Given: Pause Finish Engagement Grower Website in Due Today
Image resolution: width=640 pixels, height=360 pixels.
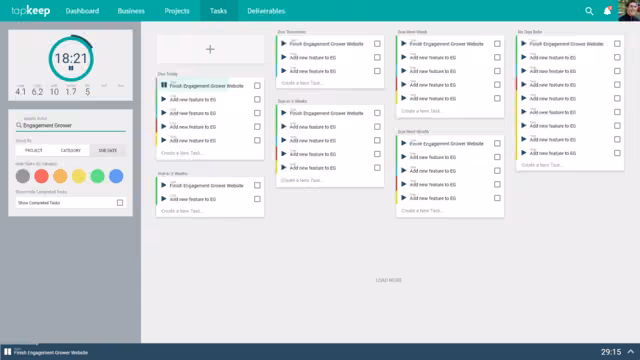Looking at the screenshot, I should pyautogui.click(x=164, y=85).
